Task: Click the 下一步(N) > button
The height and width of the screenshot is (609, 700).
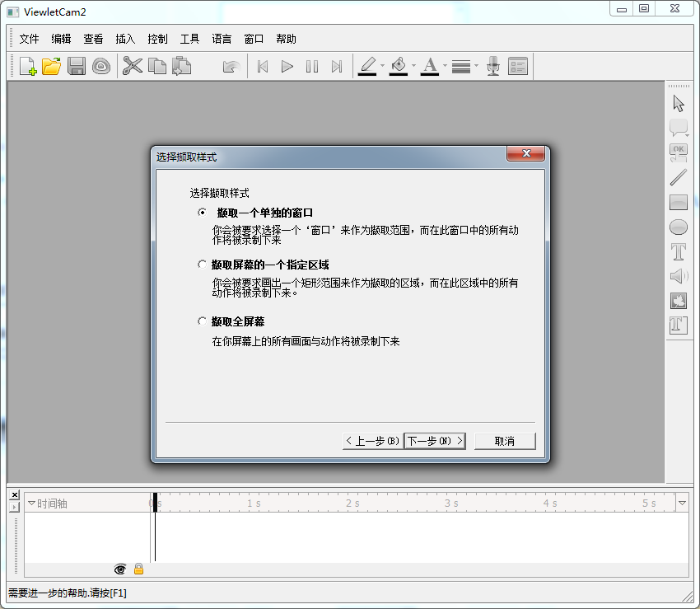Action: coord(435,441)
